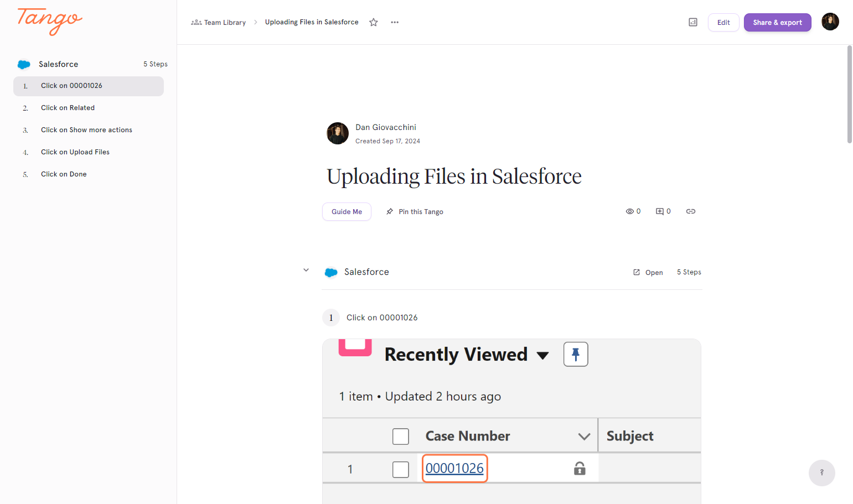This screenshot has width=853, height=504.
Task: Tick the checkbox in row 1
Action: [401, 470]
